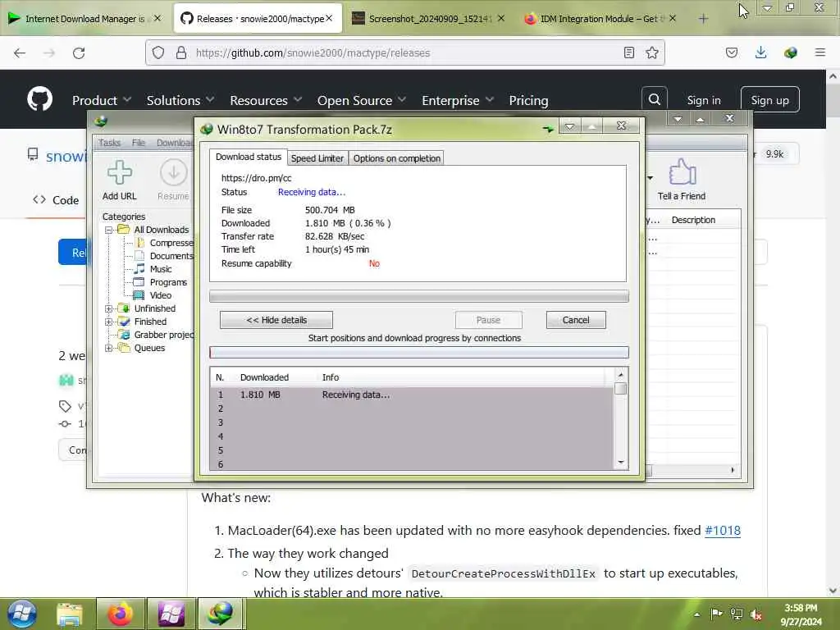Click the Pause button
The width and height of the screenshot is (840, 630).
point(488,320)
